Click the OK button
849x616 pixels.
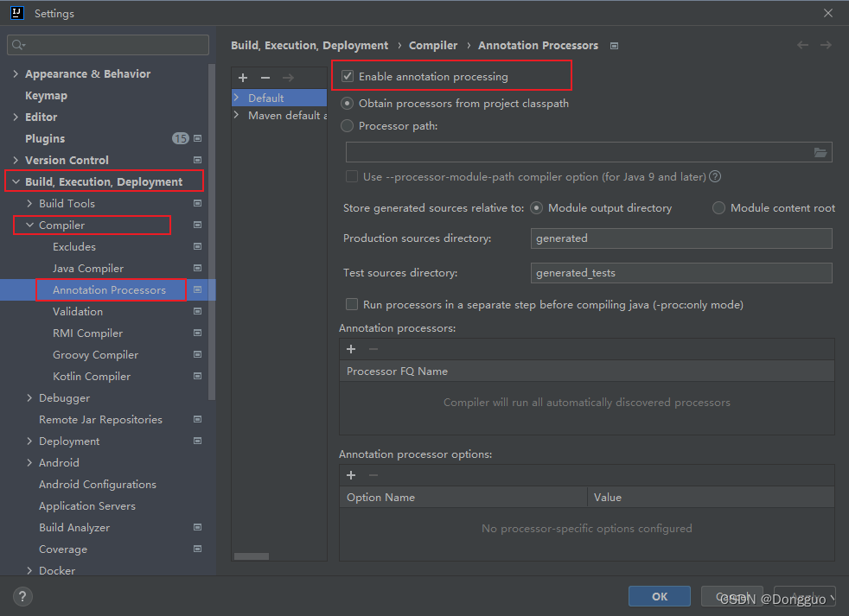660,596
